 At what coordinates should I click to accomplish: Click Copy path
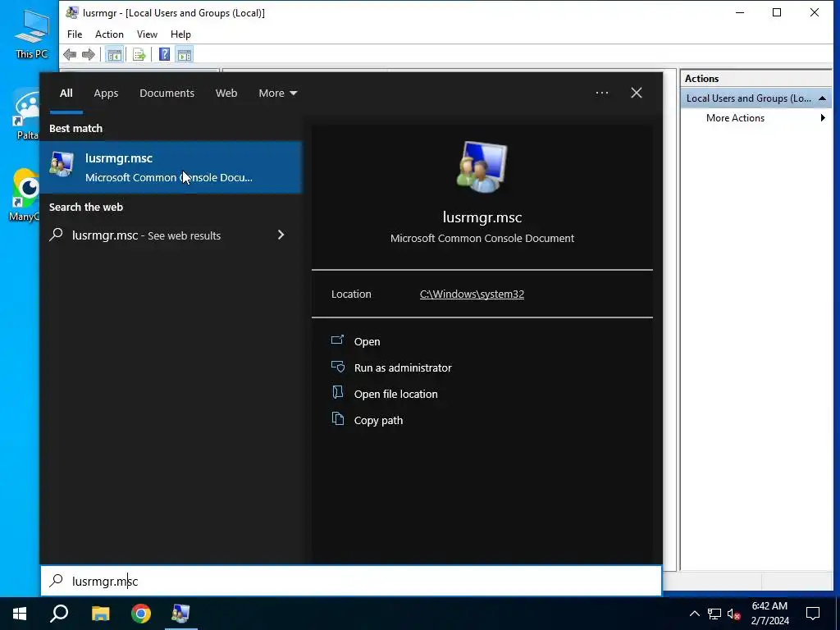[x=378, y=421]
